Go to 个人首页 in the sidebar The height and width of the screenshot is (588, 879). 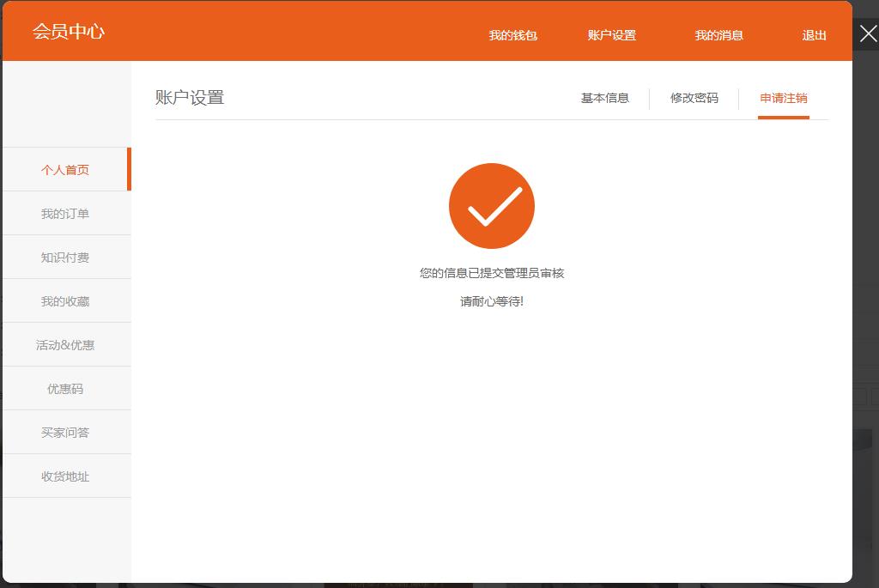click(x=65, y=170)
